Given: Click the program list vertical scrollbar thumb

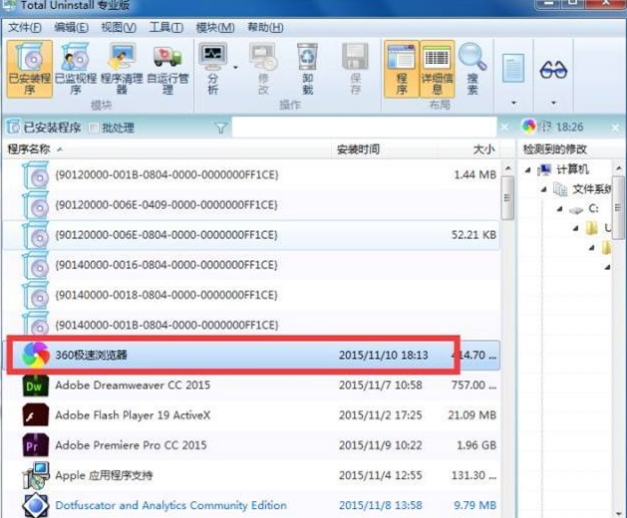Looking at the screenshot, I should 507,198.
